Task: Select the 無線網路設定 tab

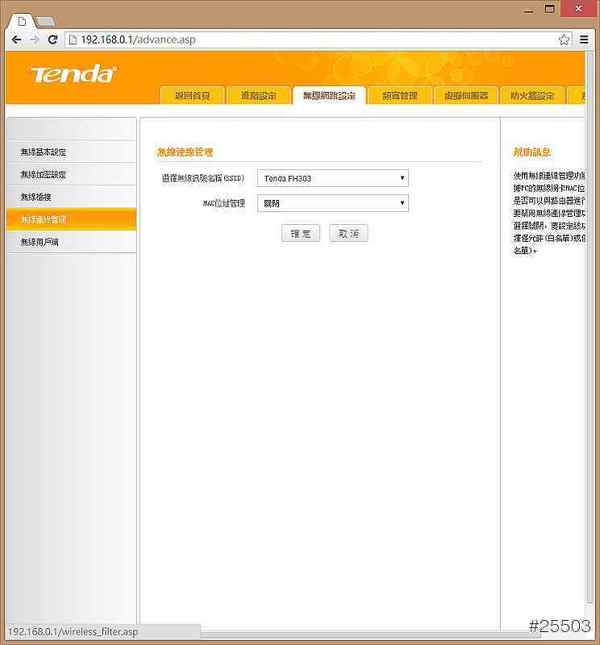Action: (x=329, y=95)
